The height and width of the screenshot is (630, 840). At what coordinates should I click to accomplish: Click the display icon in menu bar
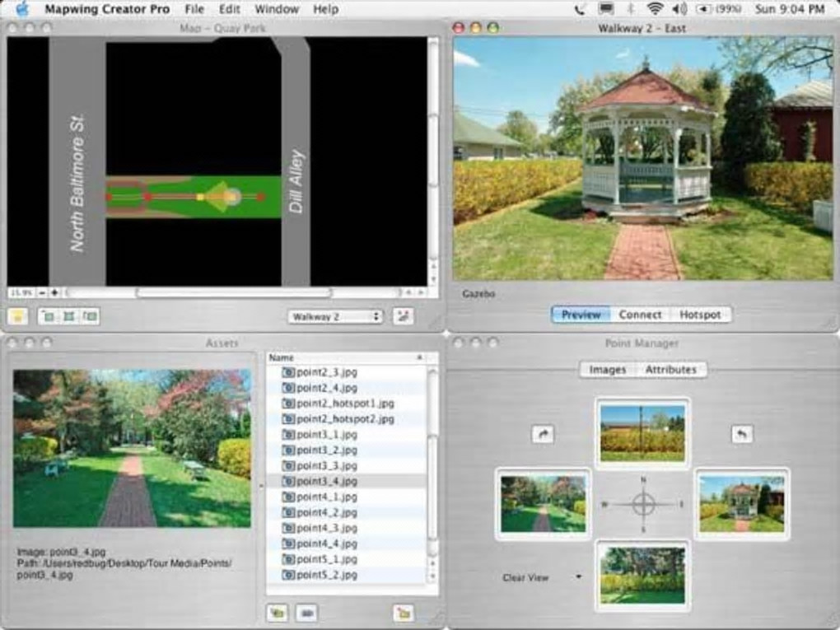pos(606,9)
